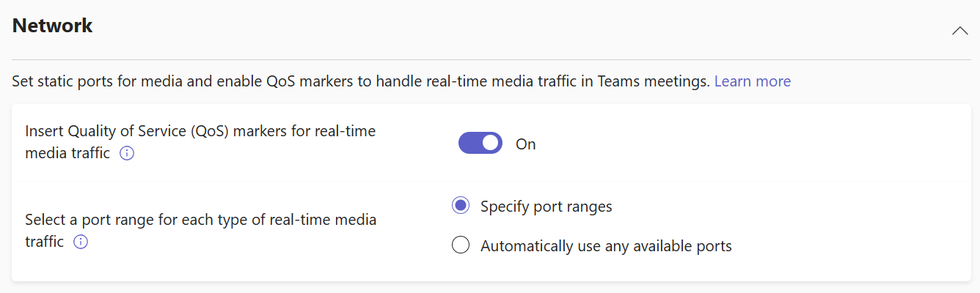The width and height of the screenshot is (980, 293).
Task: Open the Learn more link
Action: pyautogui.click(x=752, y=81)
